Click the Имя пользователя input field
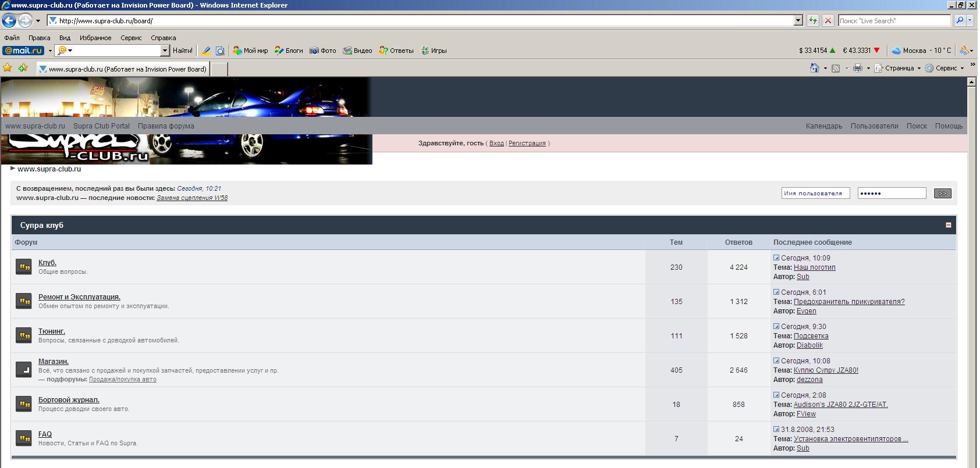980x468 pixels. 815,194
